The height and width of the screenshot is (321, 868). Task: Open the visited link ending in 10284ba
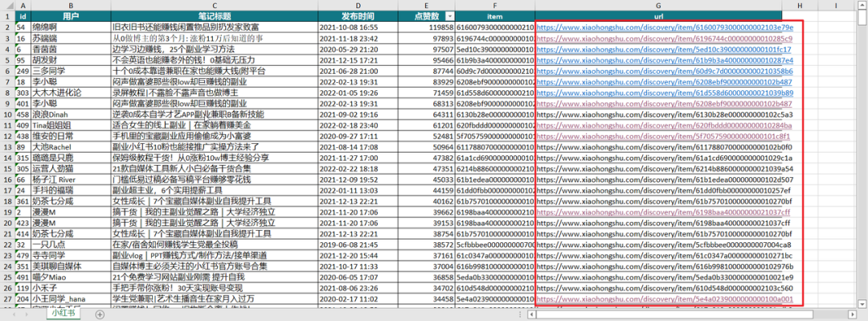(665, 126)
